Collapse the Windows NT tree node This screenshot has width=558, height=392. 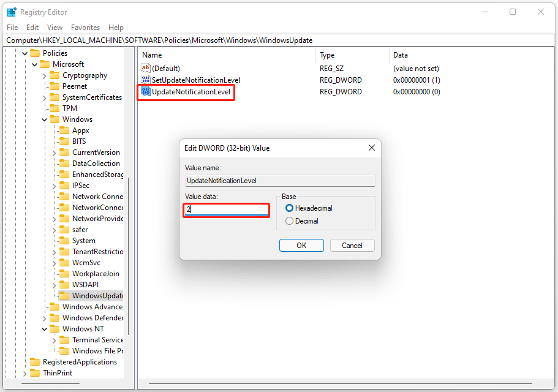[45, 329]
